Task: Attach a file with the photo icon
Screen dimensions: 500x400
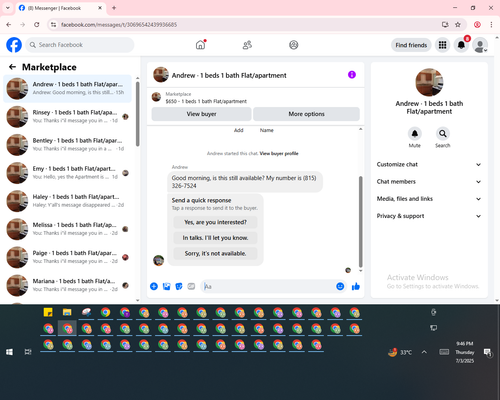Action: pyautogui.click(x=166, y=286)
